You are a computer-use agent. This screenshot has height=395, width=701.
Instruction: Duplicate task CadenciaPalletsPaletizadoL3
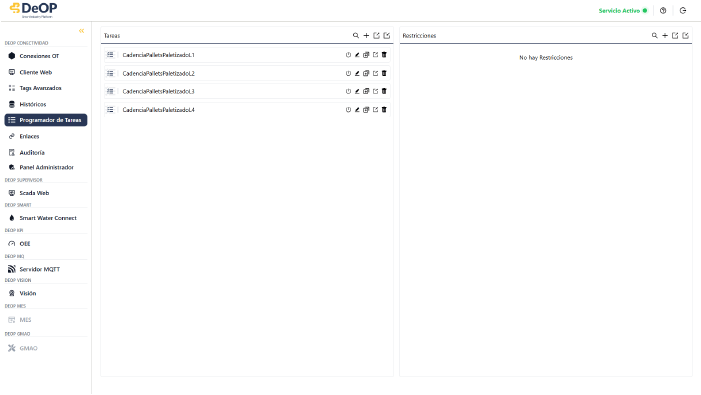(366, 91)
